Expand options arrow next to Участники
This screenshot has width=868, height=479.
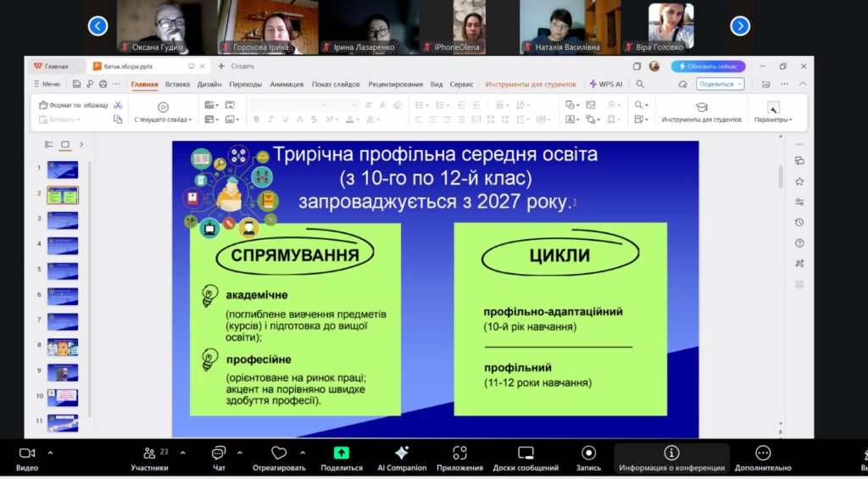tap(182, 453)
